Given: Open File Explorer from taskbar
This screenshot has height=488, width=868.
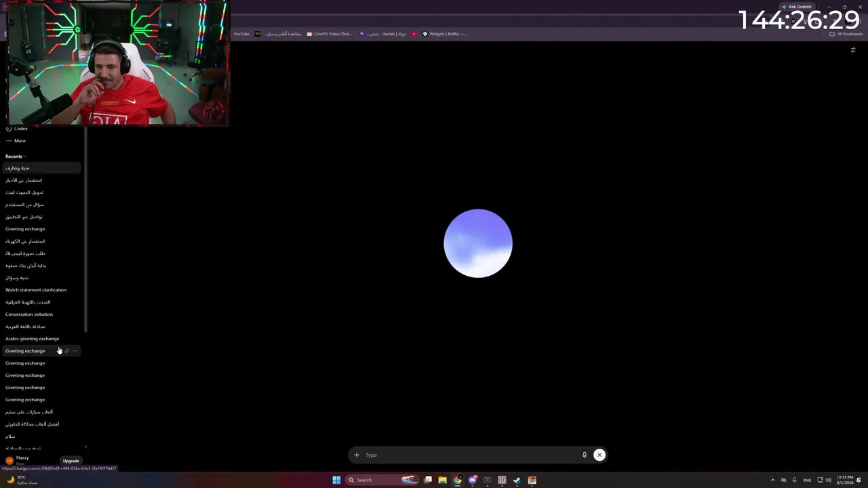Looking at the screenshot, I should pos(442,480).
